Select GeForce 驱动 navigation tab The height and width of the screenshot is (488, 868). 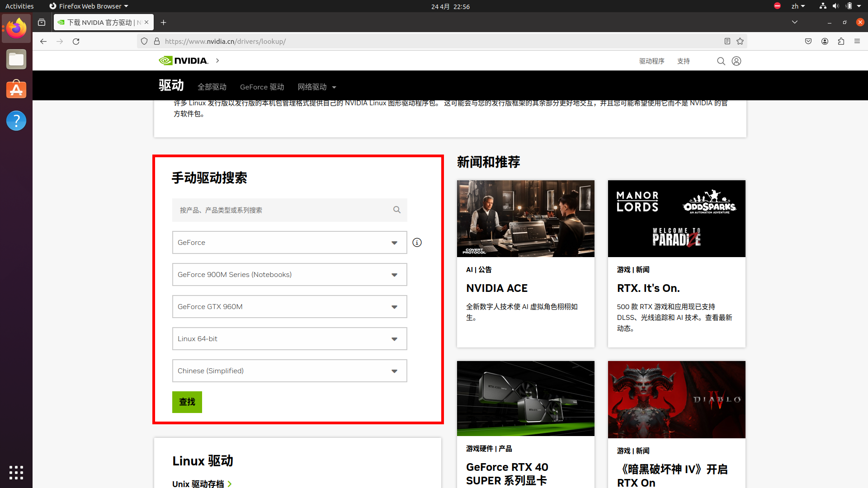tap(262, 87)
